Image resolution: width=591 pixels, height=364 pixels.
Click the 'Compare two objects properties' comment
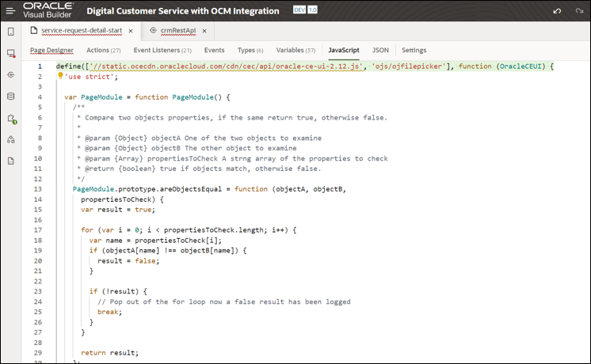pos(236,117)
